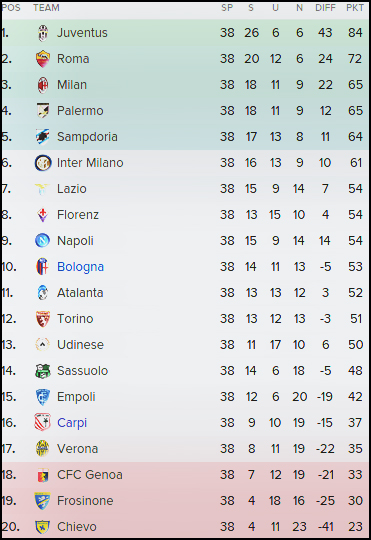Screen dimensions: 371x540
Task: Click the Roma club crest
Action: coord(43,59)
